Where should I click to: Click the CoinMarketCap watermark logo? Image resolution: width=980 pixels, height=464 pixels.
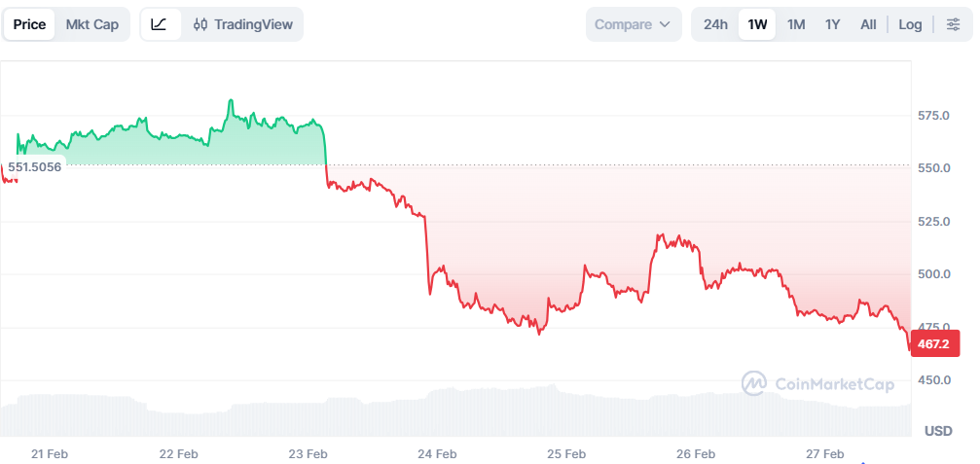tap(817, 383)
